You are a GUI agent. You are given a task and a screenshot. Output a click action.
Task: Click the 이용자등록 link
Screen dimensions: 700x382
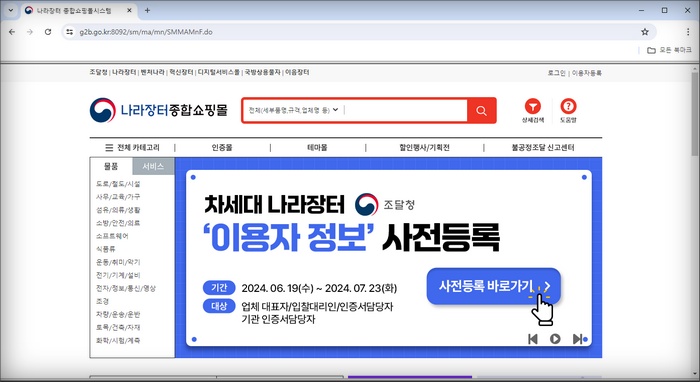587,73
